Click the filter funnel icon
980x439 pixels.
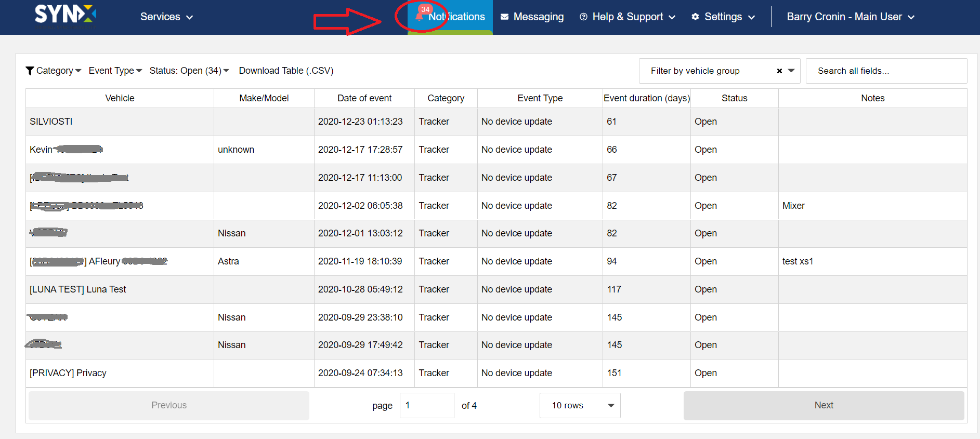click(30, 71)
